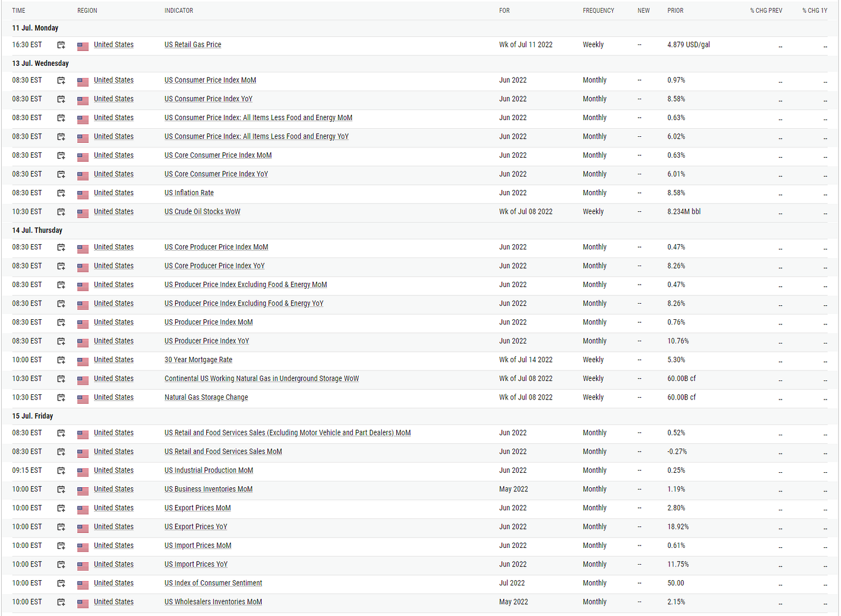Click calendar icon for US Producer Price Index YoY

[61, 341]
